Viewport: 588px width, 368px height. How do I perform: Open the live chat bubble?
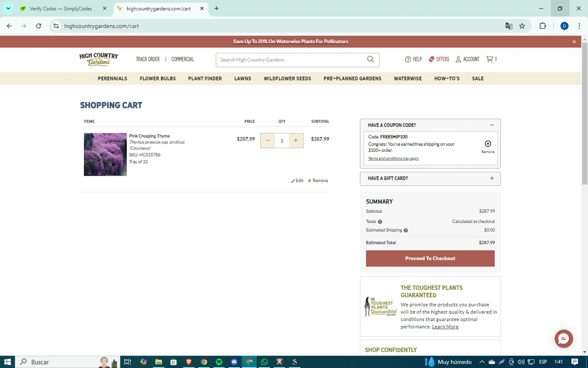point(563,339)
